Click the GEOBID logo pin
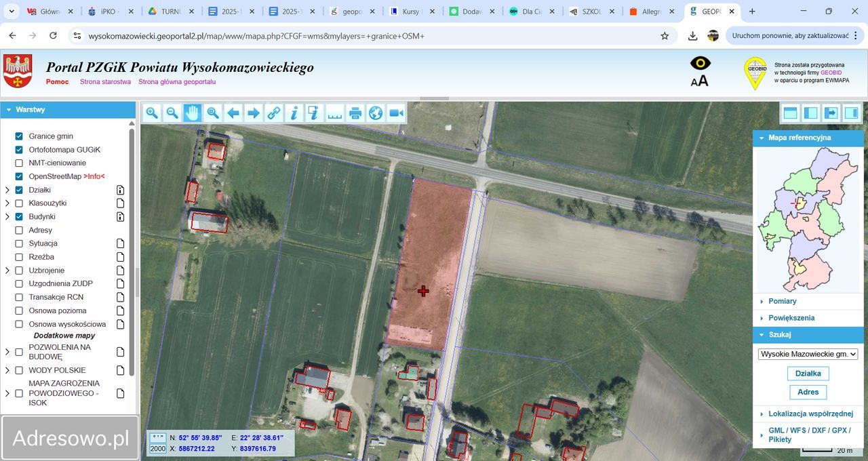868x461 pixels. (x=756, y=73)
